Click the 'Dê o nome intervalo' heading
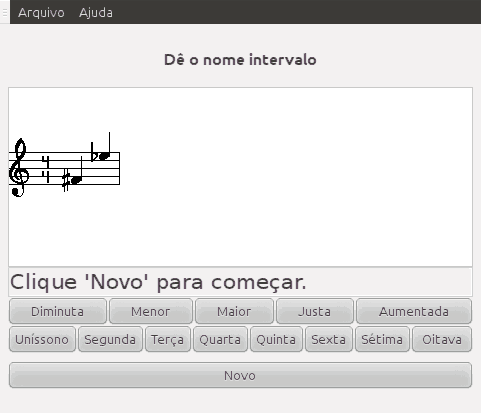 (x=240, y=60)
